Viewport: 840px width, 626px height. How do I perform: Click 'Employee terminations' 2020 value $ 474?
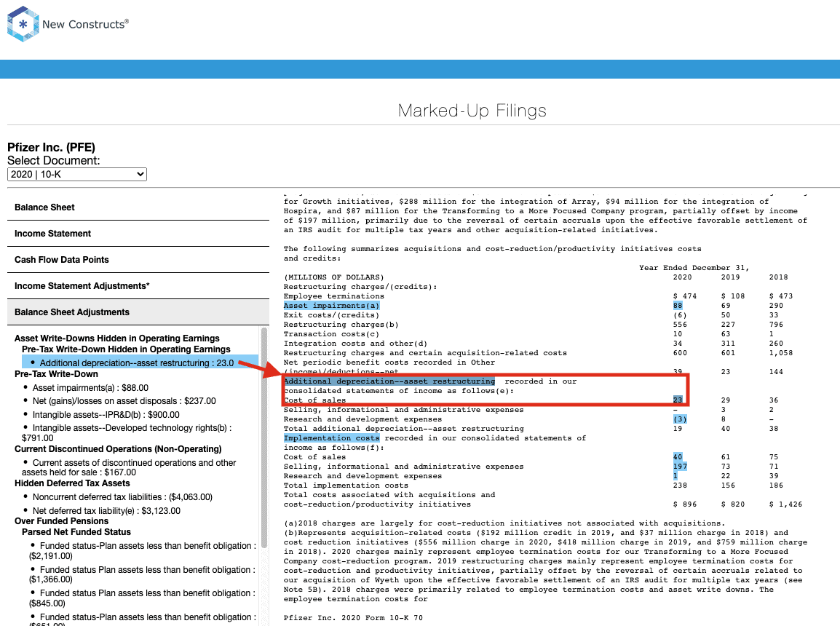click(x=685, y=296)
